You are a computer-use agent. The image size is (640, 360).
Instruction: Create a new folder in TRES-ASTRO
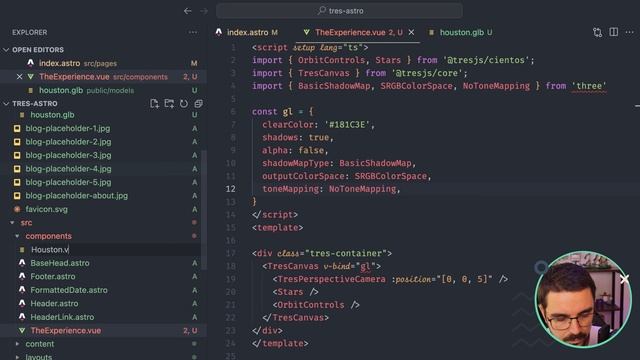click(x=169, y=104)
